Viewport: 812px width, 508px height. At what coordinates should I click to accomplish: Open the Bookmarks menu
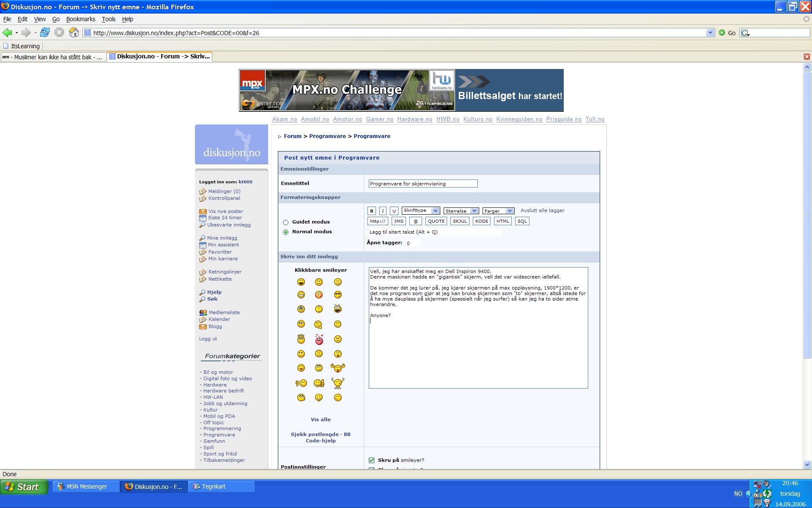coord(80,19)
